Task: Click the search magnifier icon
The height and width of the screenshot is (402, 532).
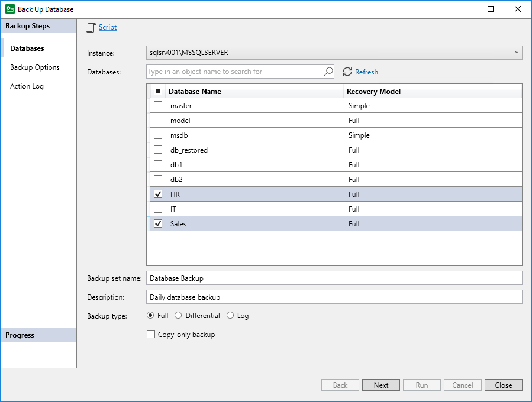Action: pyautogui.click(x=328, y=71)
